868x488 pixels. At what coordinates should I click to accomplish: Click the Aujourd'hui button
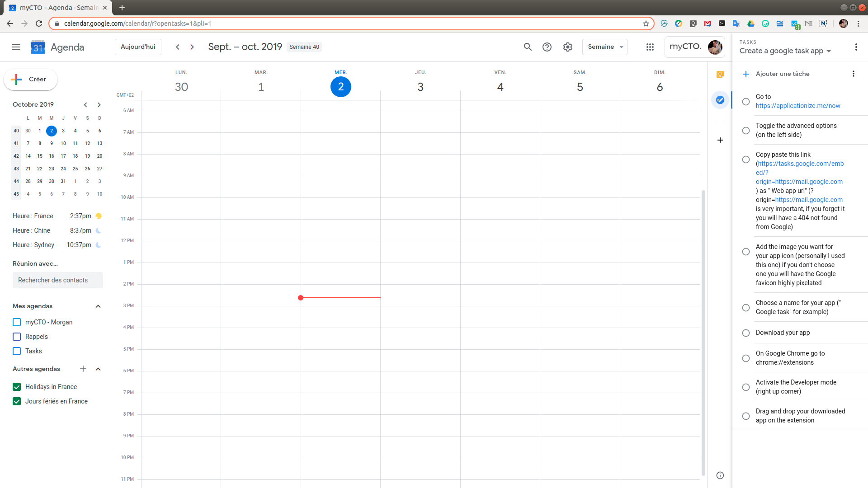[x=138, y=47]
